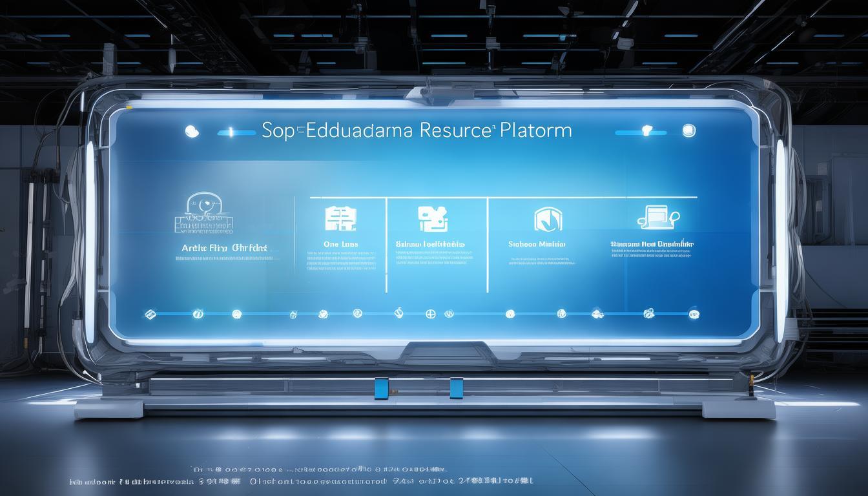Click the large face logo on the left panel
The height and width of the screenshot is (496, 868).
pos(203,212)
